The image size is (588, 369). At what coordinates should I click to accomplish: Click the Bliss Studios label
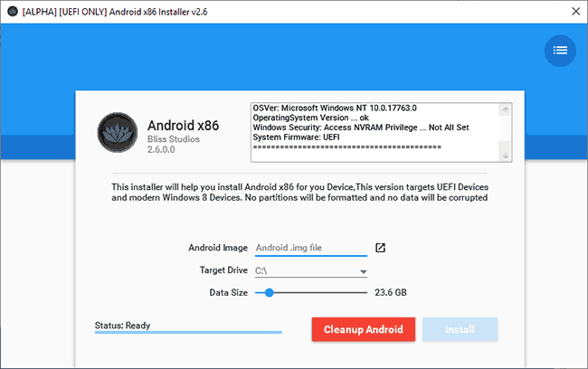point(174,139)
